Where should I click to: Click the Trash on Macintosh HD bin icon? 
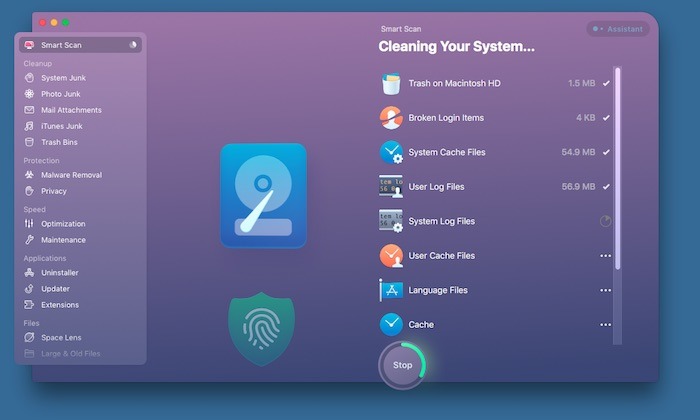[391, 83]
